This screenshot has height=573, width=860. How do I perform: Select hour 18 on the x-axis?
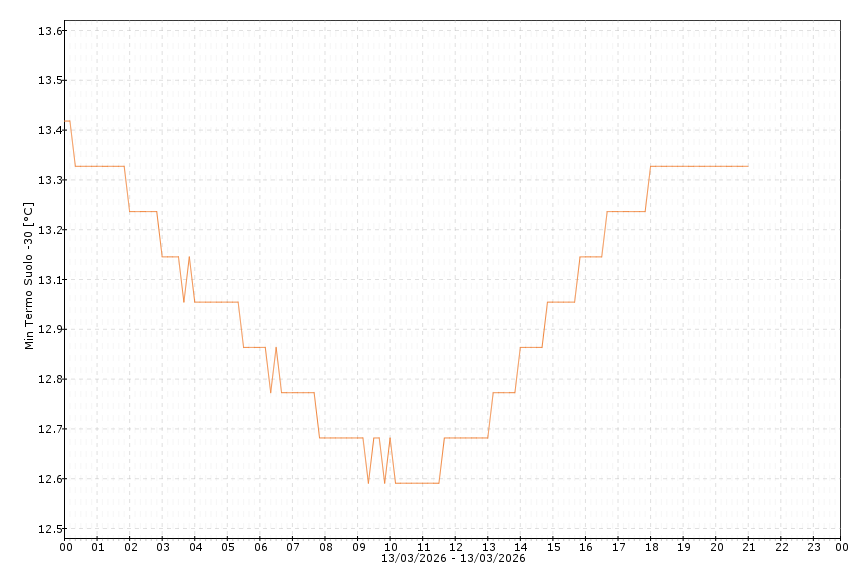pyautogui.click(x=651, y=546)
